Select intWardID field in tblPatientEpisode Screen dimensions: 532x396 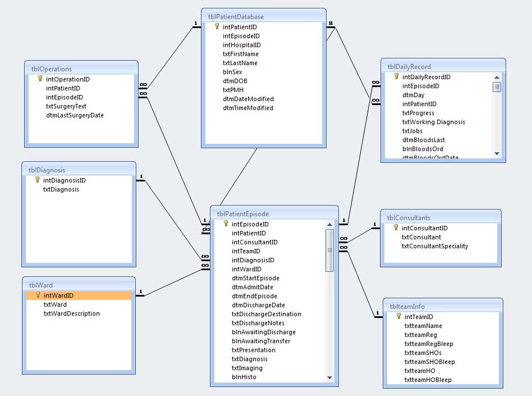pyautogui.click(x=247, y=269)
